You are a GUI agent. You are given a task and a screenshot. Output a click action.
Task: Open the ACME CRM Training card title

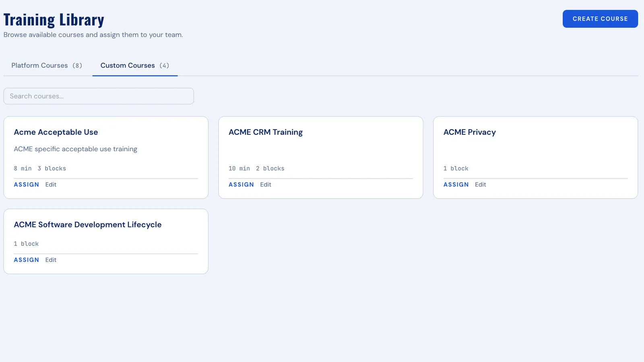click(x=266, y=132)
